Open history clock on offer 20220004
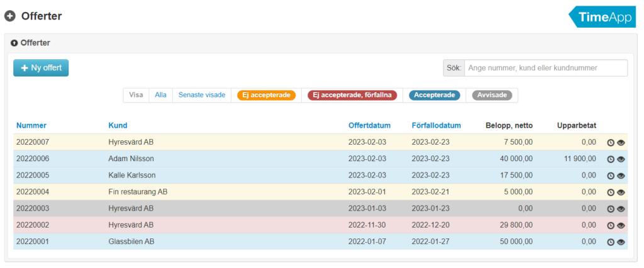The image size is (644, 268). [610, 193]
